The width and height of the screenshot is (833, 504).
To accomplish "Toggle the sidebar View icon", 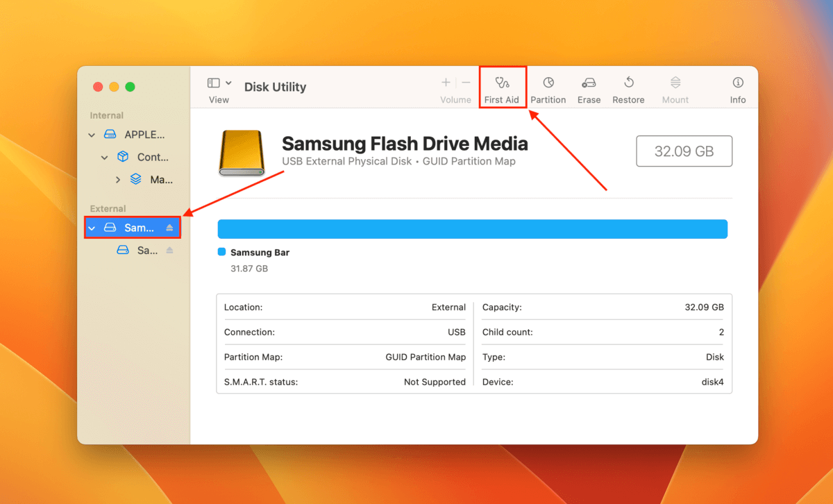I will point(214,83).
